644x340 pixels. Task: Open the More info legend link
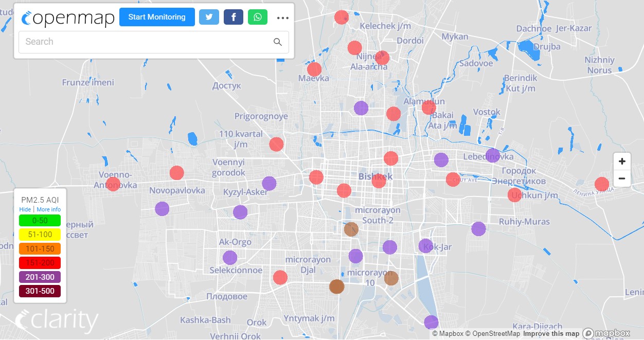tap(48, 209)
